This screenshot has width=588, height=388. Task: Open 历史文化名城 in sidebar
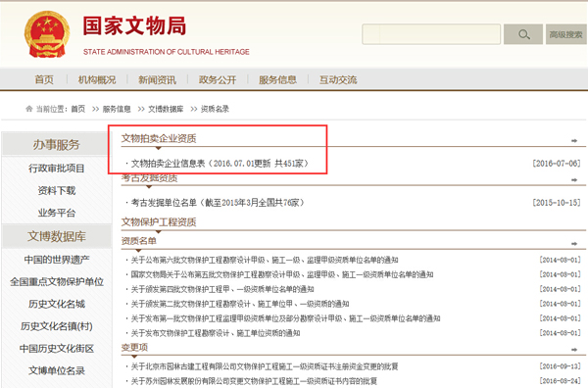[57, 304]
